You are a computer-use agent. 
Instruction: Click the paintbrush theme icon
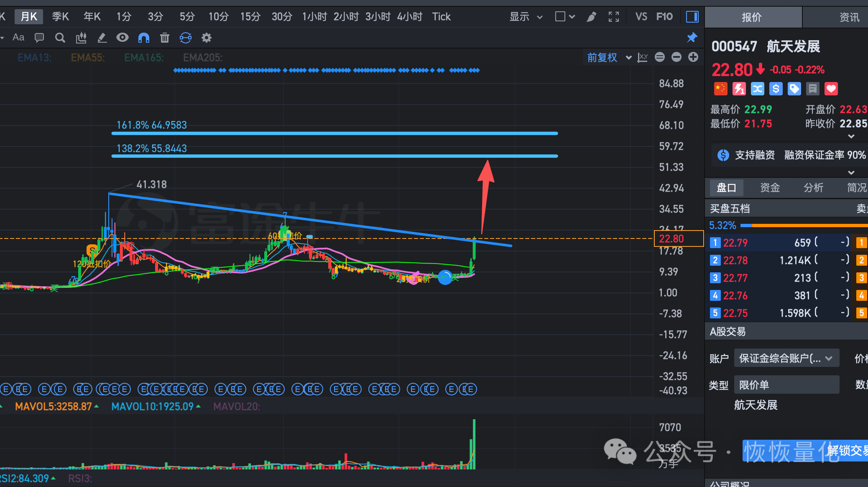point(591,17)
